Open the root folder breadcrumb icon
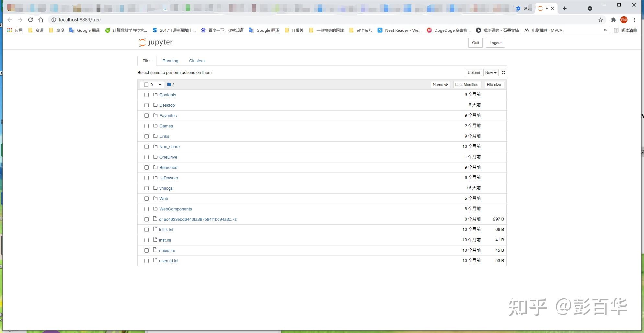644x333 pixels. (x=169, y=84)
